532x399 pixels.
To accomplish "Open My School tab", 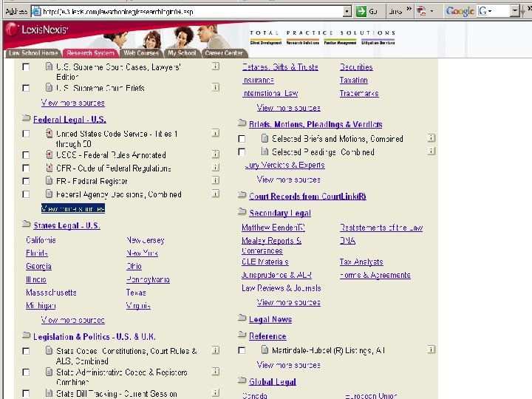I will [182, 53].
